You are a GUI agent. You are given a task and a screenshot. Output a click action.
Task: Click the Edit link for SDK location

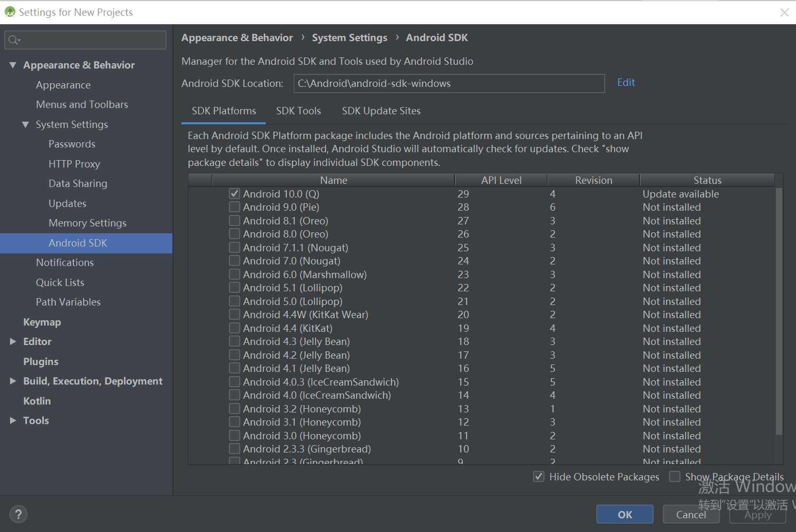click(x=626, y=82)
